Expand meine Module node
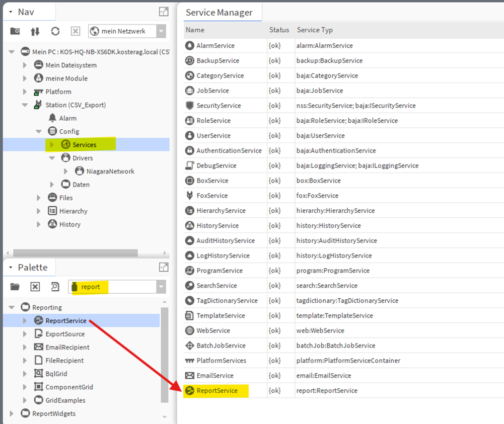The width and height of the screenshot is (504, 424). coord(25,78)
